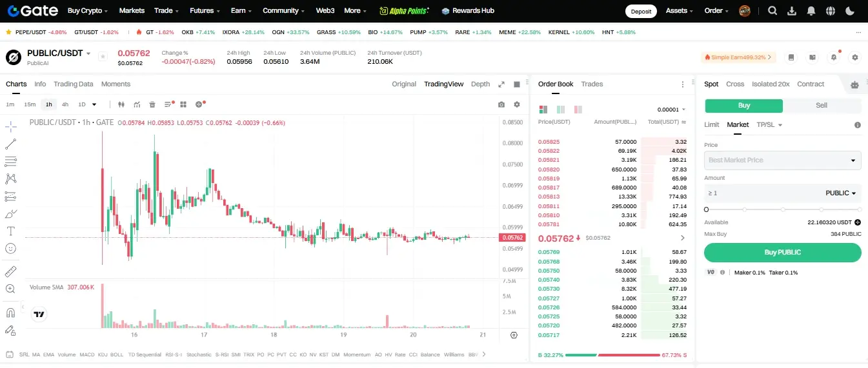Screen dimensions: 868x368
Task: Select the Limit order type tab
Action: 711,125
